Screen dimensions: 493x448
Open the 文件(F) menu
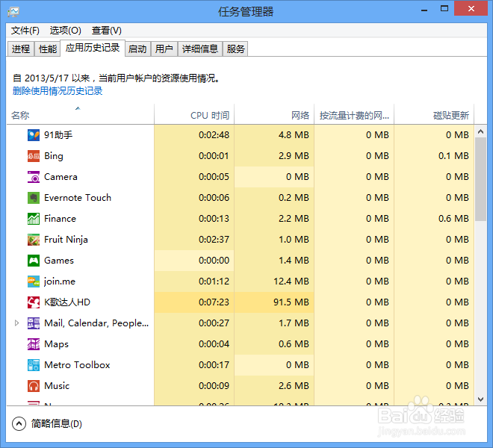tap(25, 31)
